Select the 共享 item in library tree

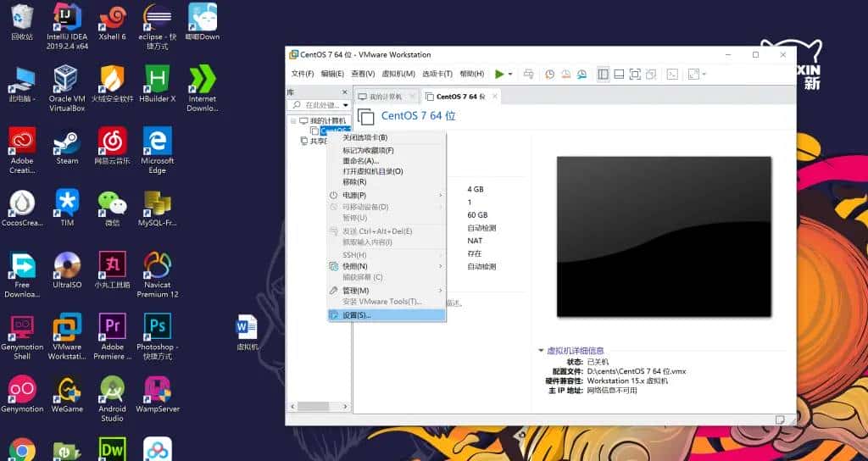[314, 142]
